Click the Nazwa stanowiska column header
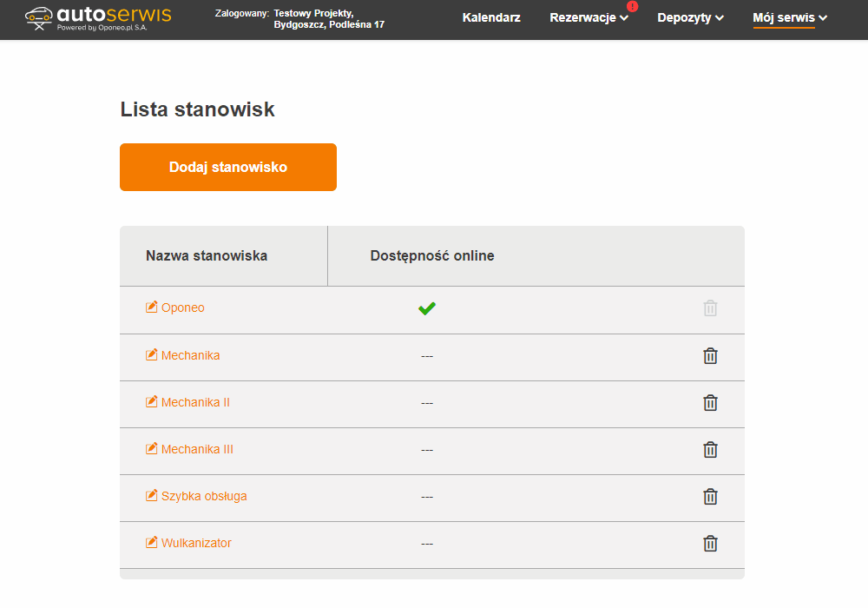 (x=207, y=256)
